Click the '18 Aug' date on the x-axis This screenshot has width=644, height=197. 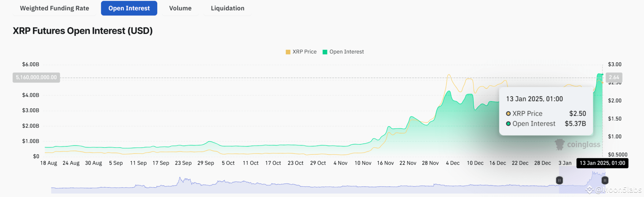click(48, 163)
